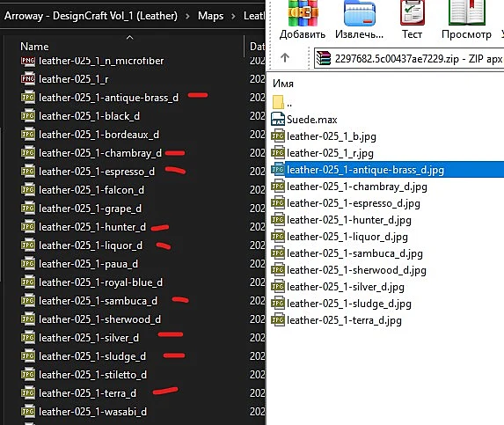Click the WinRAR Добавить (Add) icon
The image size is (504, 425).
click(x=303, y=13)
